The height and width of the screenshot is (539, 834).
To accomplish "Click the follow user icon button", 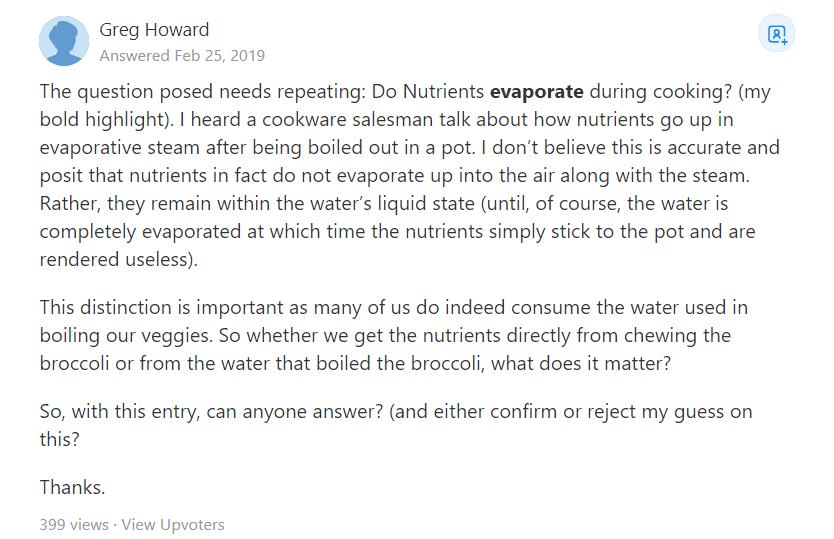I will pos(776,35).
